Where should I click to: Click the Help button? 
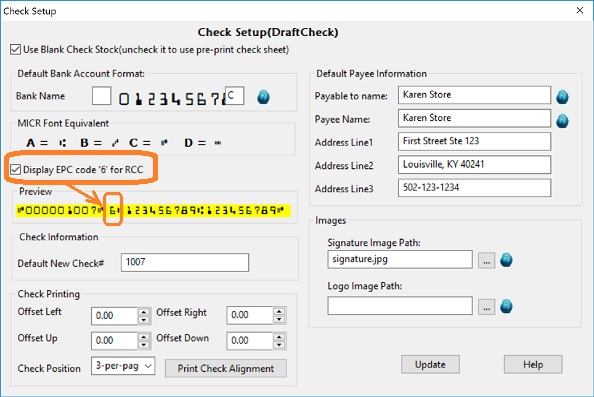(x=533, y=364)
